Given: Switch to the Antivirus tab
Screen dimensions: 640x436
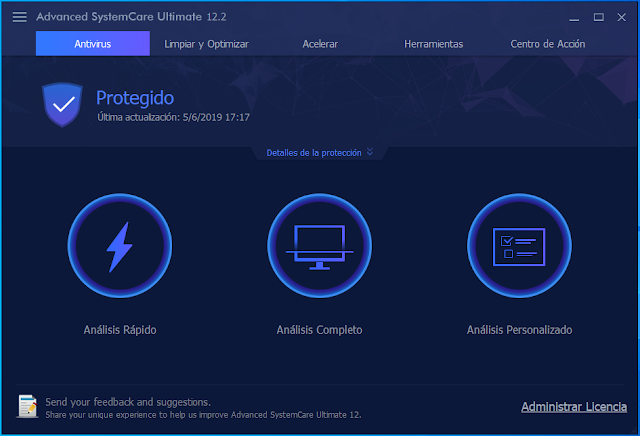Looking at the screenshot, I should [x=93, y=44].
